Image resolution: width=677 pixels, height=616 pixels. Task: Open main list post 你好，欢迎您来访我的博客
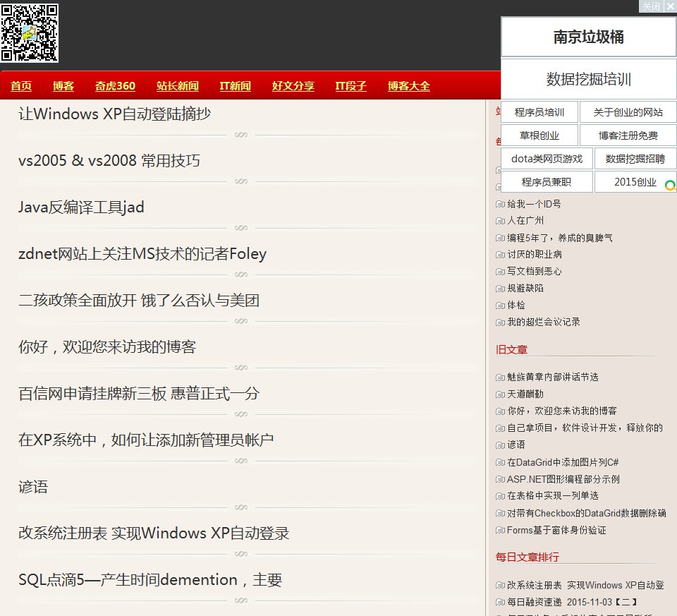107,347
